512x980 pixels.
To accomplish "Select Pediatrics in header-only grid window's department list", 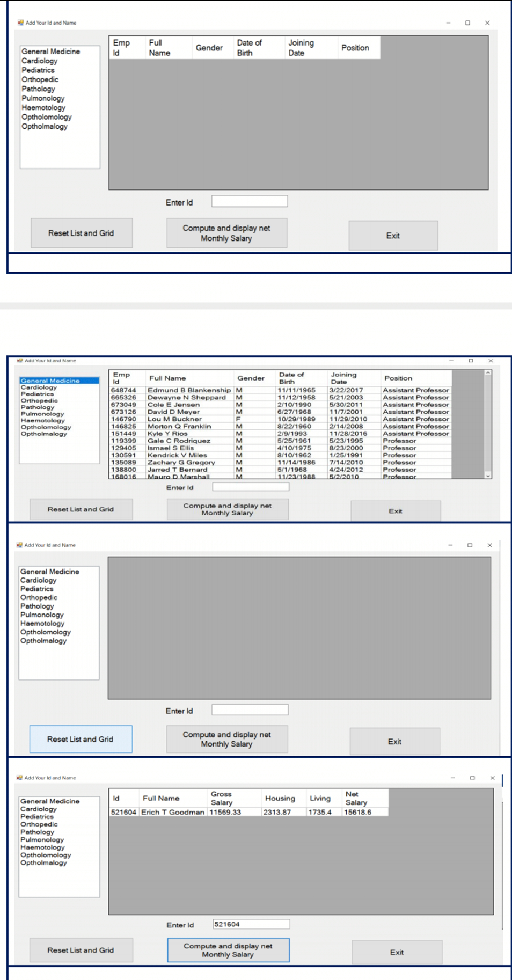I will pos(38,70).
